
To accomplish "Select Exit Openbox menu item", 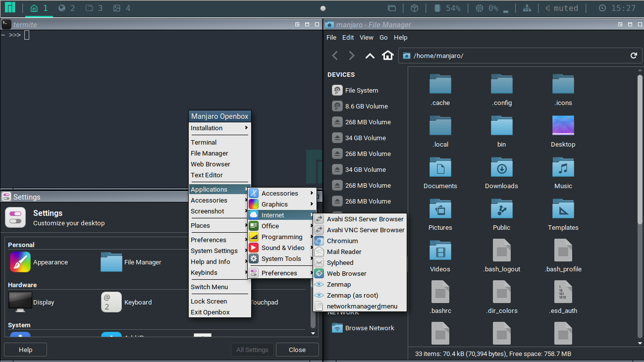I will coord(219,312).
